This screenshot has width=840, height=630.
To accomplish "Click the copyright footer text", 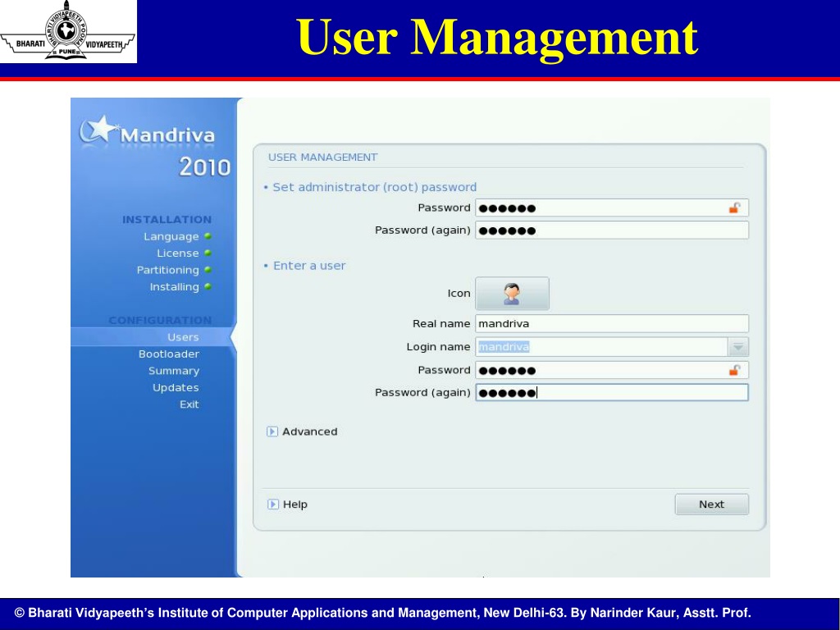I will pos(382,613).
